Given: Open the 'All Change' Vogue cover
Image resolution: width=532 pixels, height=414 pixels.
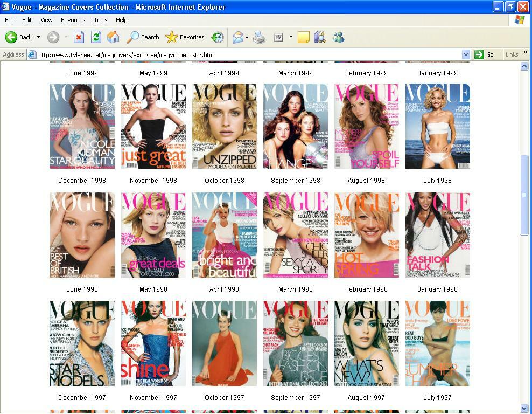Looking at the screenshot, I should (x=296, y=126).
